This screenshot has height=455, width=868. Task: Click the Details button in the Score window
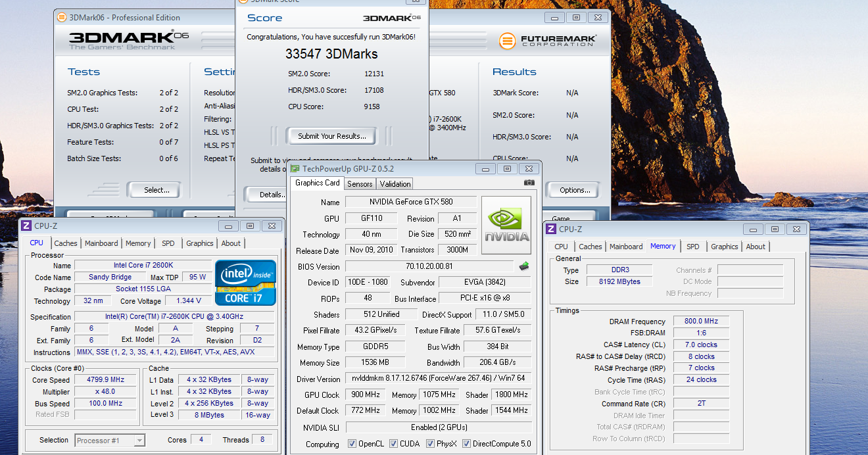[x=272, y=195]
